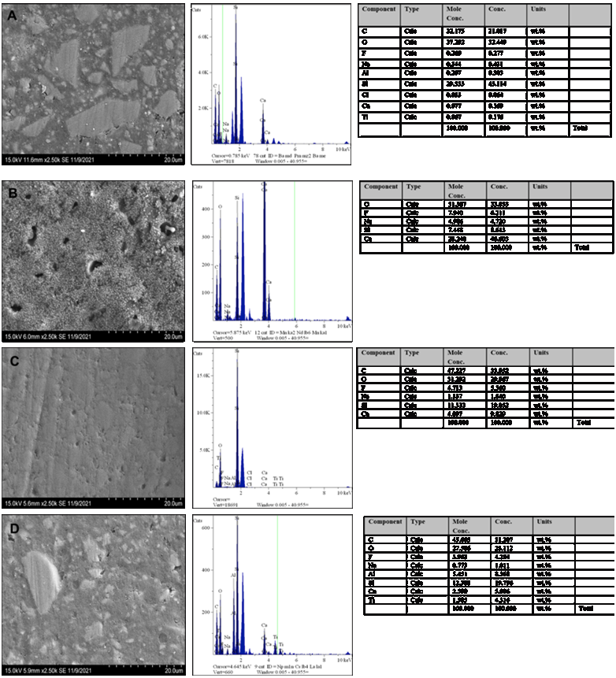Click the green cursor line in spectrum B
This screenshot has width=616, height=678.
(295, 252)
